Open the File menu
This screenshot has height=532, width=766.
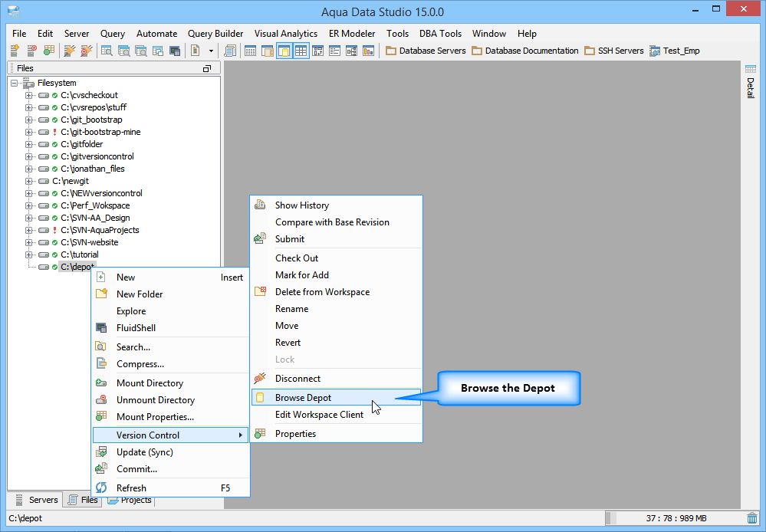19,34
